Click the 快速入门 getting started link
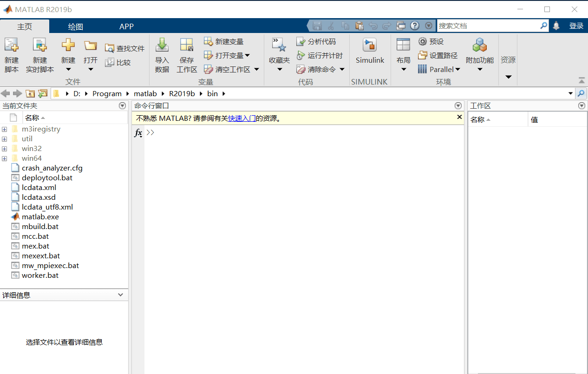Viewport: 588px width, 374px height. 242,118
